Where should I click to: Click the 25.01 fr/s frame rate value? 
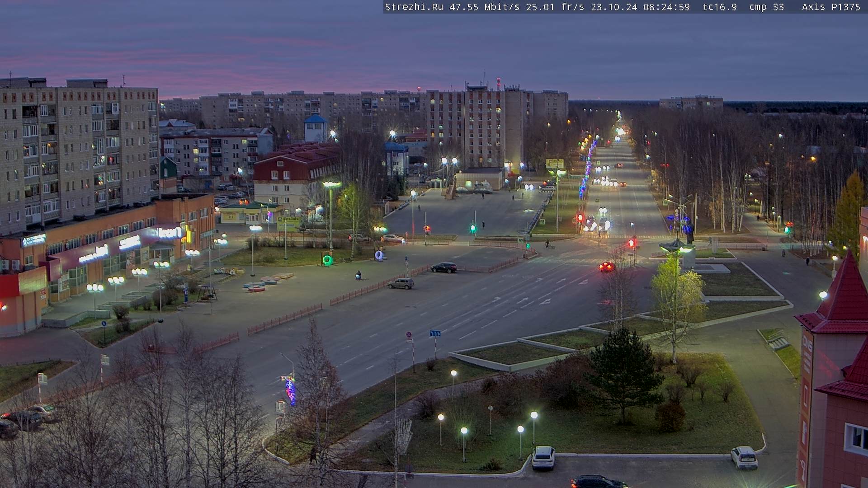555,7
